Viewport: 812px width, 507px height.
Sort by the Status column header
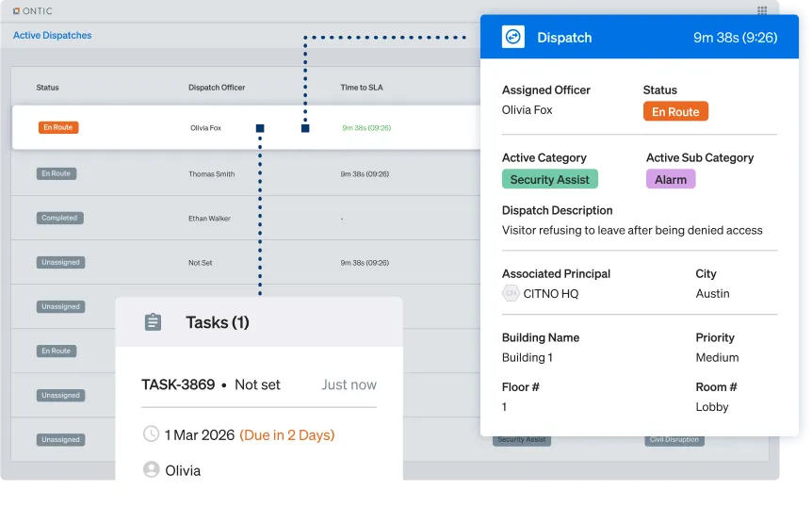coord(47,88)
